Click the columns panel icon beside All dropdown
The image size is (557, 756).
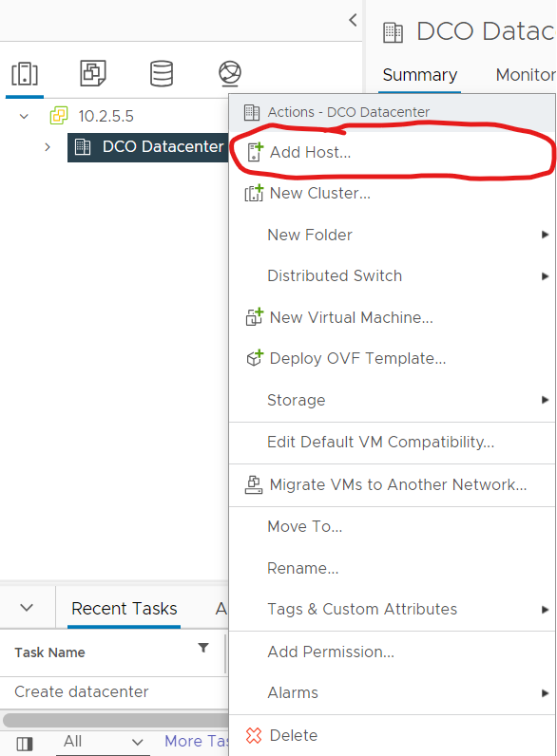[25, 743]
